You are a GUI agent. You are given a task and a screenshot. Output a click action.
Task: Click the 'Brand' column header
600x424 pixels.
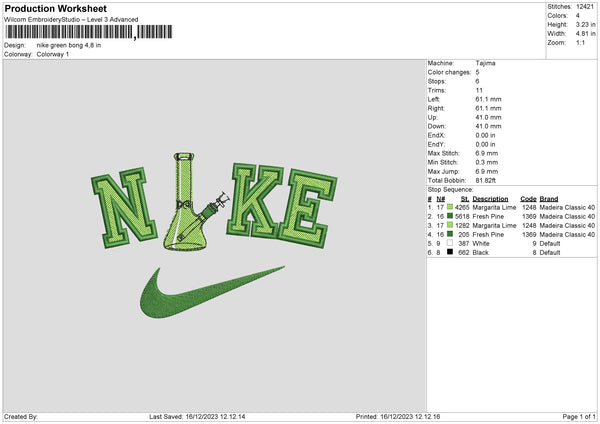pos(549,199)
